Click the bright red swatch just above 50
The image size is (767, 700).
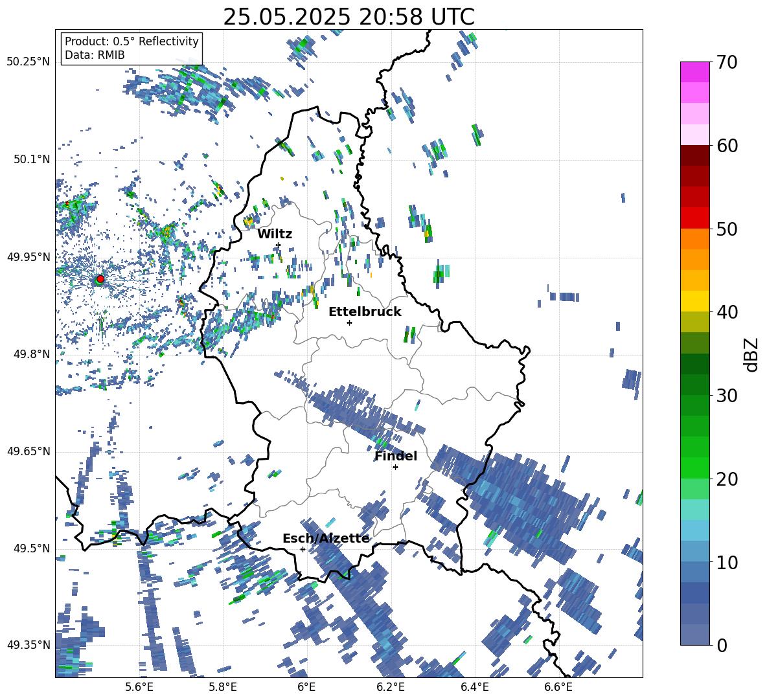point(694,218)
